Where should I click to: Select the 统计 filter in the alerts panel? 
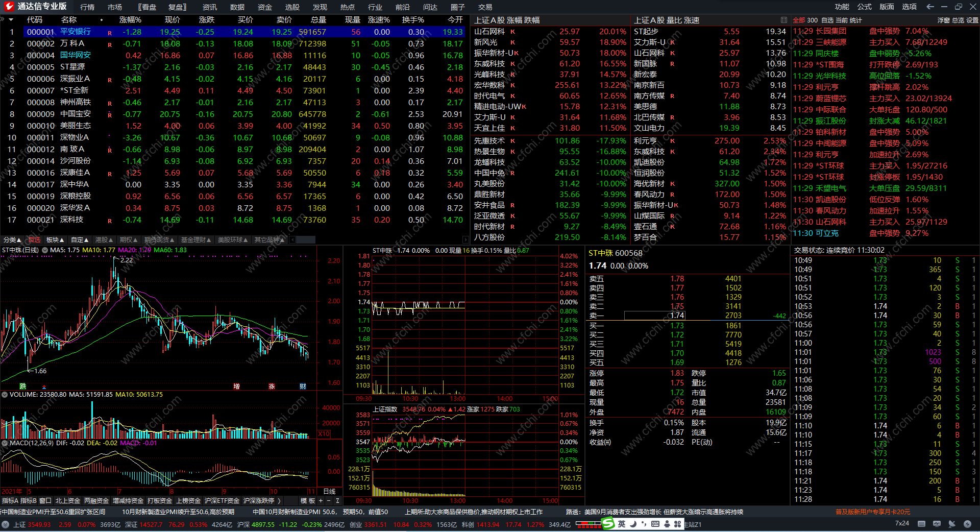(856, 20)
